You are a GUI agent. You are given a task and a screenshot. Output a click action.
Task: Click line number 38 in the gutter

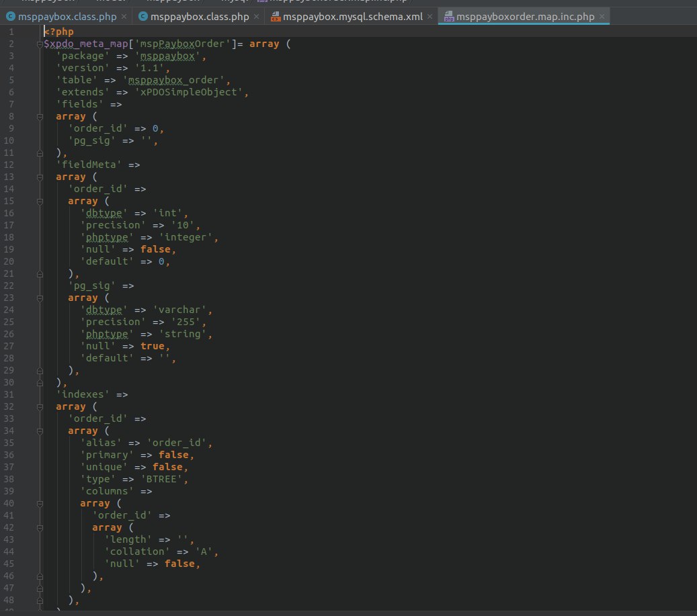[9, 479]
